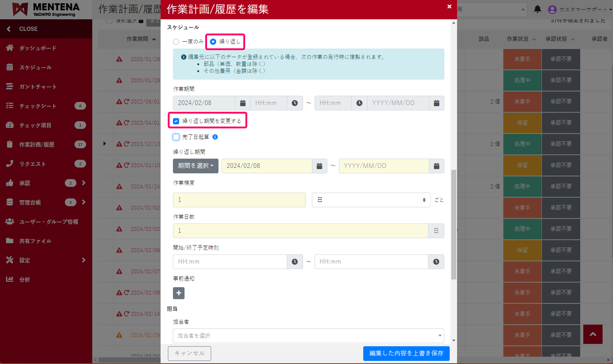Open clock picker for work period start time
This screenshot has height=364, width=613.
(294, 103)
